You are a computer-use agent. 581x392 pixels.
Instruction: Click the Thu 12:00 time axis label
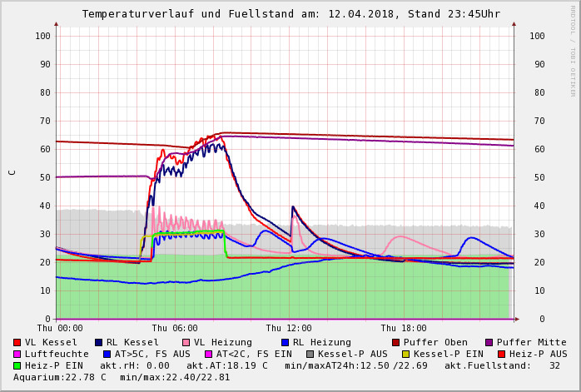(x=289, y=329)
